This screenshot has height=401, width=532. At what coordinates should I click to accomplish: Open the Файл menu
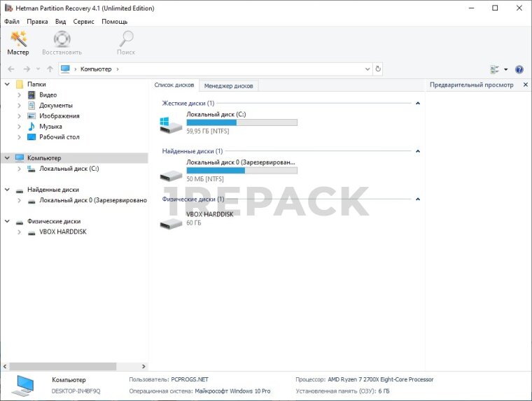pyautogui.click(x=12, y=22)
